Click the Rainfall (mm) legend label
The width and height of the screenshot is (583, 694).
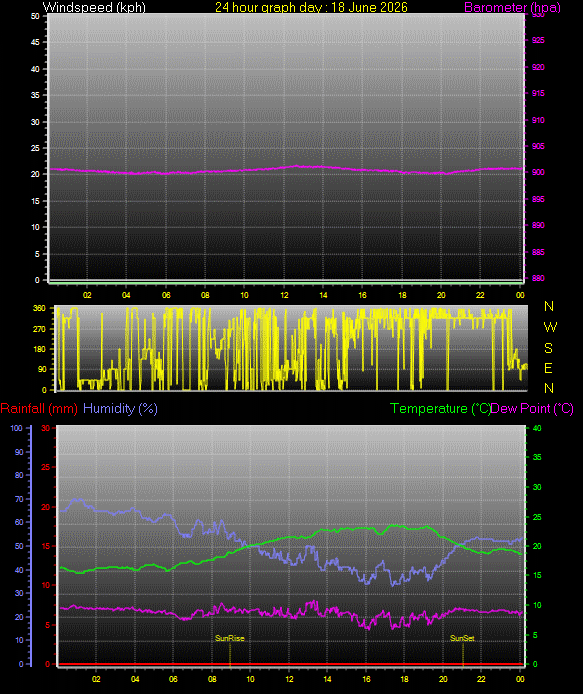click(x=39, y=408)
